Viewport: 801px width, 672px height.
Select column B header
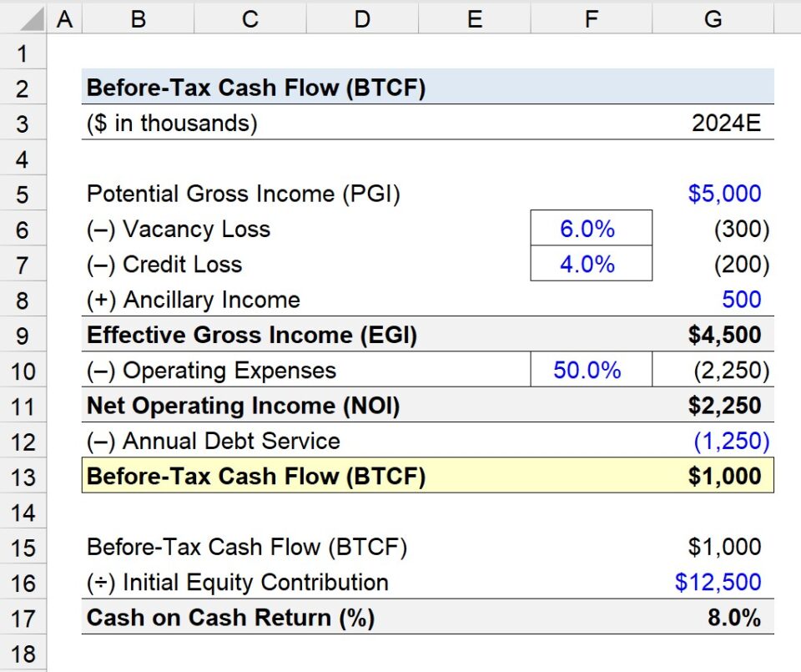pyautogui.click(x=138, y=17)
